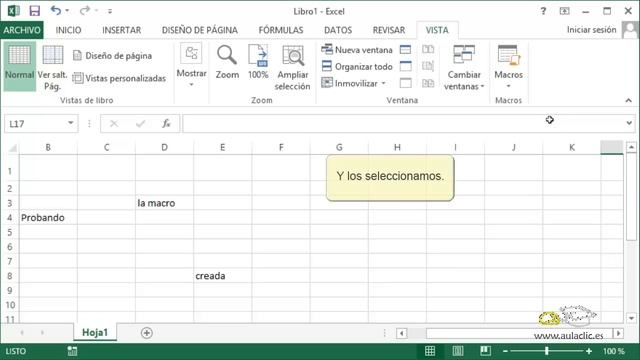Switch to Page Break Preview in status bar
Image resolution: width=640 pixels, height=360 pixels.
click(485, 351)
